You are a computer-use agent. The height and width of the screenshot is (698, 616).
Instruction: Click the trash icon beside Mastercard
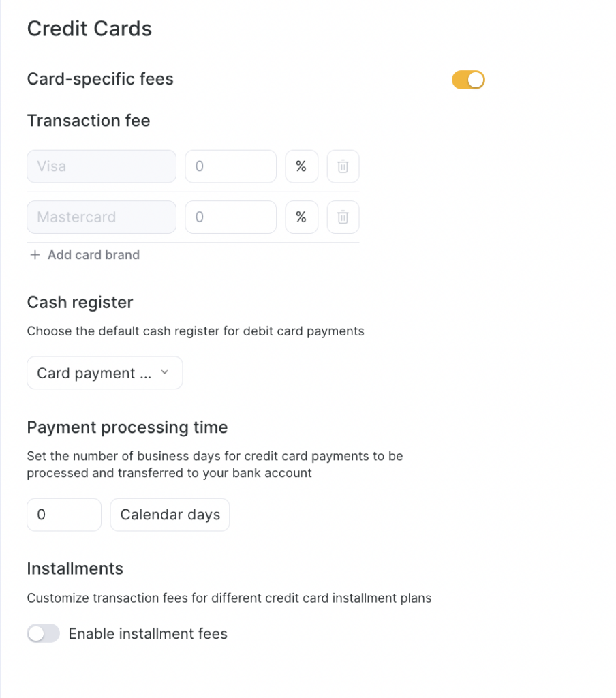(343, 217)
